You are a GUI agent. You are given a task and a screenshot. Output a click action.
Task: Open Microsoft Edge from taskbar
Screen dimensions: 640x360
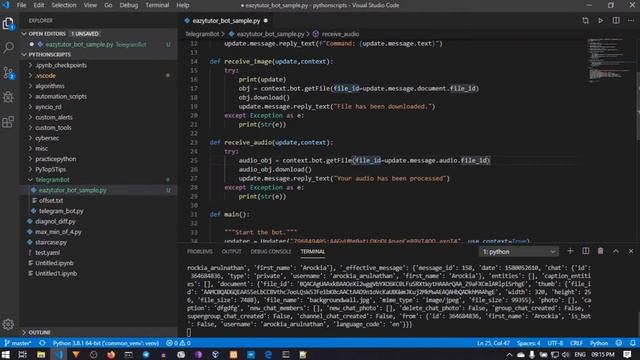point(268,355)
